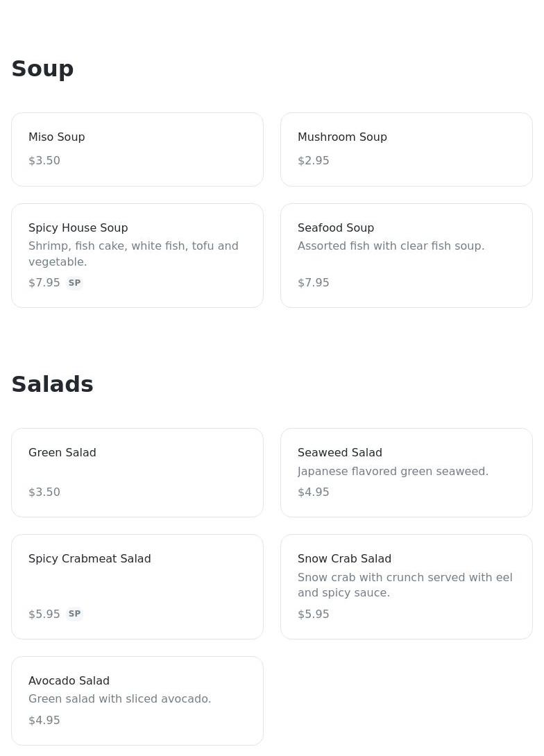Screen dimensions: 544x756
Task: Click the Soup section heading
Action: click(x=43, y=69)
